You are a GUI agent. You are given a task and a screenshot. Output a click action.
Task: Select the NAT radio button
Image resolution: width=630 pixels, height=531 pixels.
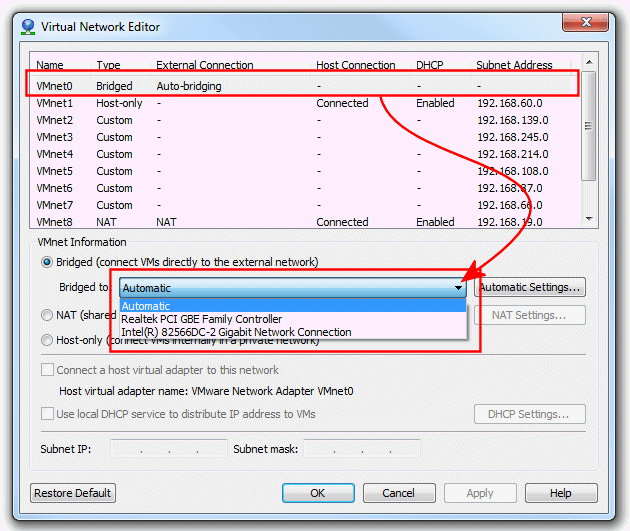tap(47, 315)
